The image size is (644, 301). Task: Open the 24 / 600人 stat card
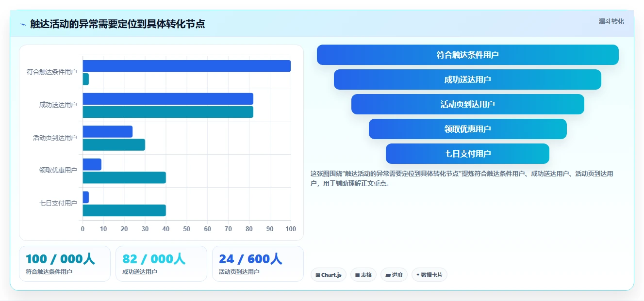[x=258, y=264]
